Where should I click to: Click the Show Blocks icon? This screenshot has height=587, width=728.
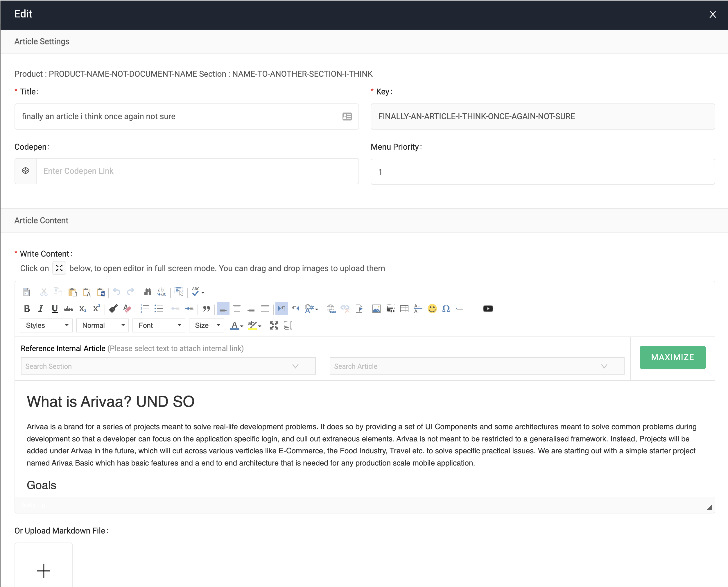click(x=288, y=325)
